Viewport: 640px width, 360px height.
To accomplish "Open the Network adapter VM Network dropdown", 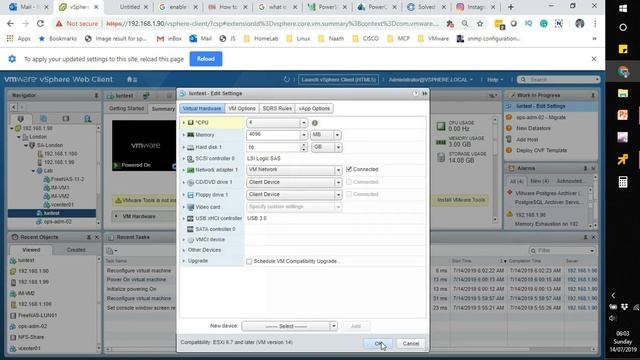I will point(338,170).
